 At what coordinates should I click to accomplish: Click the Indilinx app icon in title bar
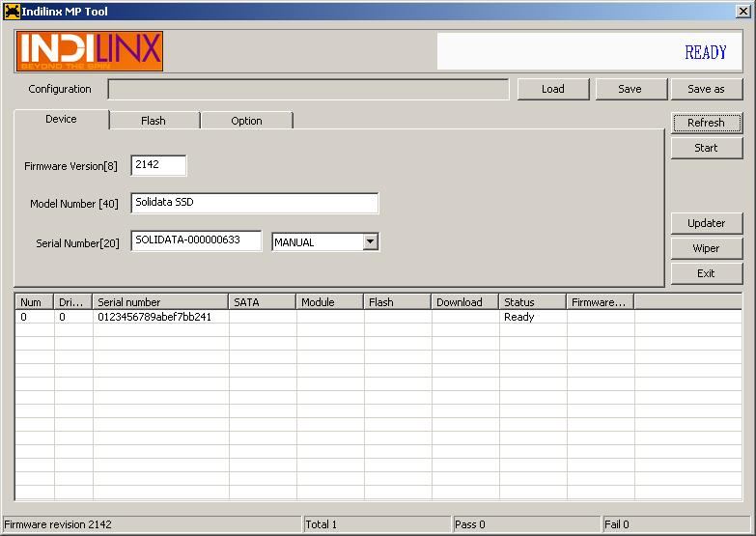click(12, 11)
